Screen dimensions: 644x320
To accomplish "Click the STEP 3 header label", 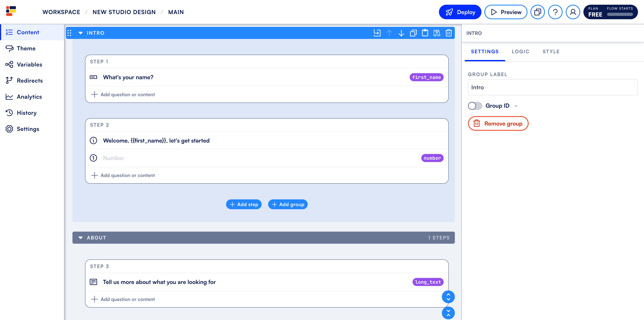I will coord(100,267).
